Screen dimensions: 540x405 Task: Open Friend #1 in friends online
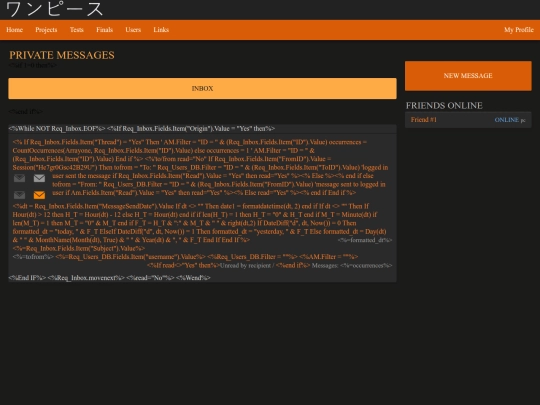424,120
